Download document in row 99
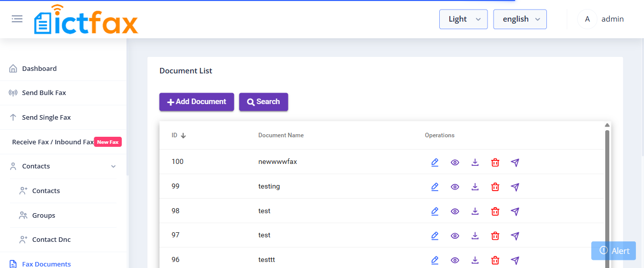The height and width of the screenshot is (268, 644). click(475, 187)
